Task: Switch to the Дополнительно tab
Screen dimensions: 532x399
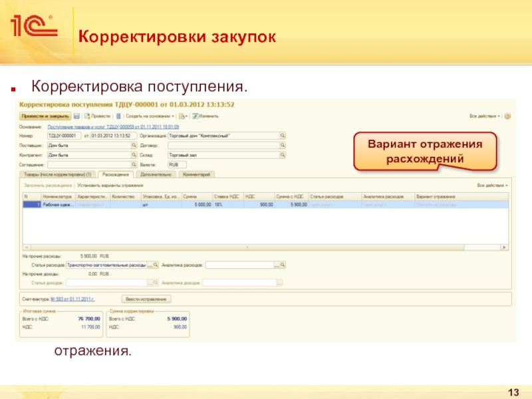Action: [x=156, y=174]
